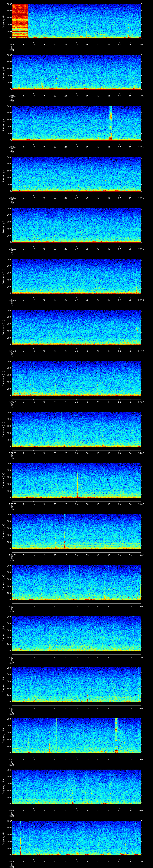Open the spectrogram panel starting at 12:18:00

tap(76, 225)
